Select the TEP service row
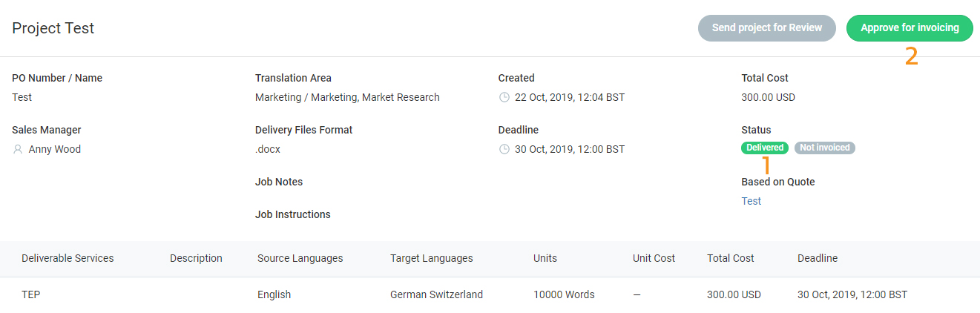 tap(31, 294)
